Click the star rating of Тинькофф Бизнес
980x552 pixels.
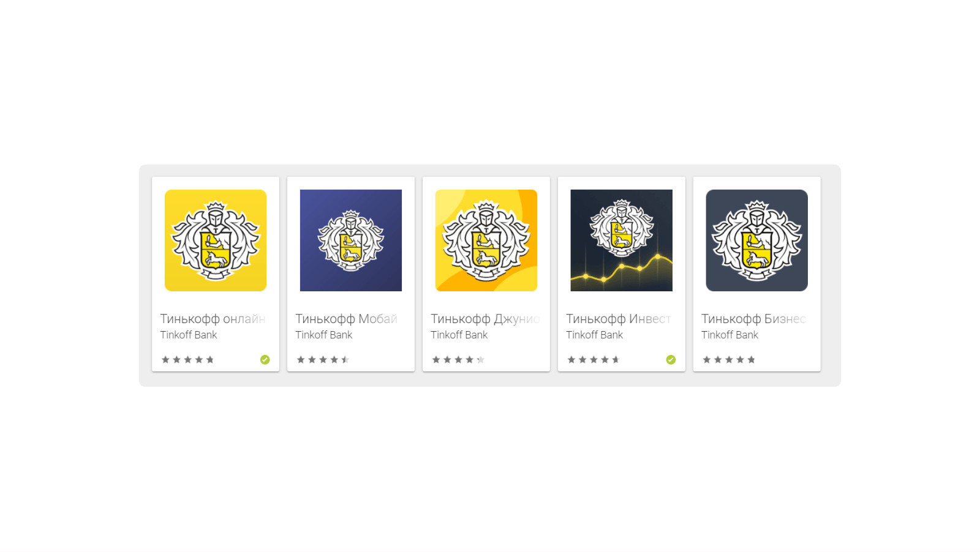[729, 360]
